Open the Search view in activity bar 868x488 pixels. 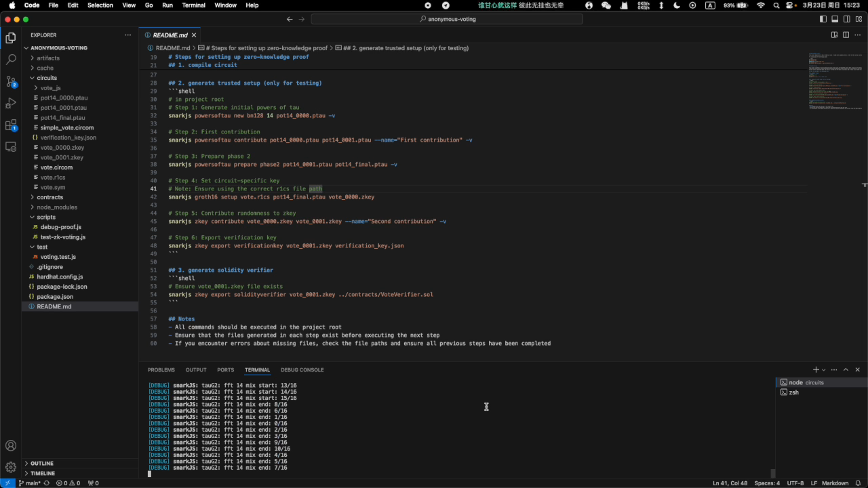tap(11, 60)
